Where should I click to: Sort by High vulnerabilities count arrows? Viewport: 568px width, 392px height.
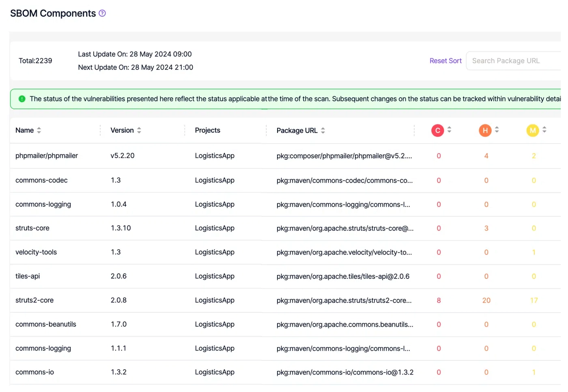pos(497,130)
